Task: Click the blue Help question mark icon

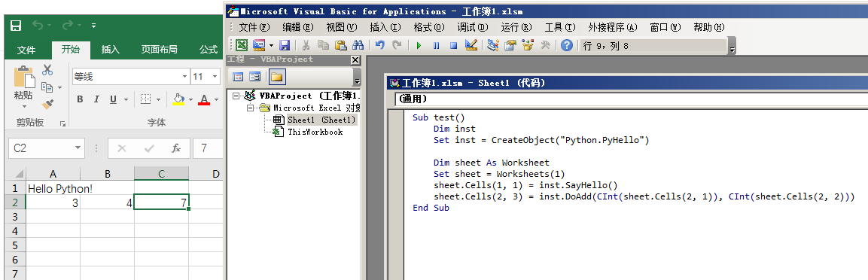Action: click(x=566, y=45)
